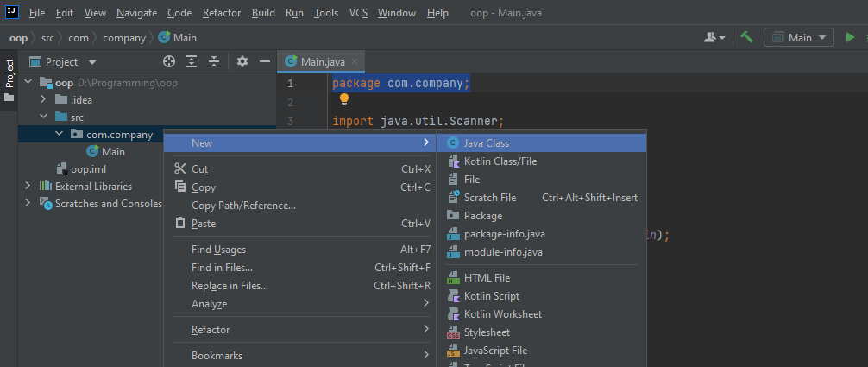This screenshot has width=868, height=367.
Task: Create a Scratch File from submenu
Action: (541, 198)
